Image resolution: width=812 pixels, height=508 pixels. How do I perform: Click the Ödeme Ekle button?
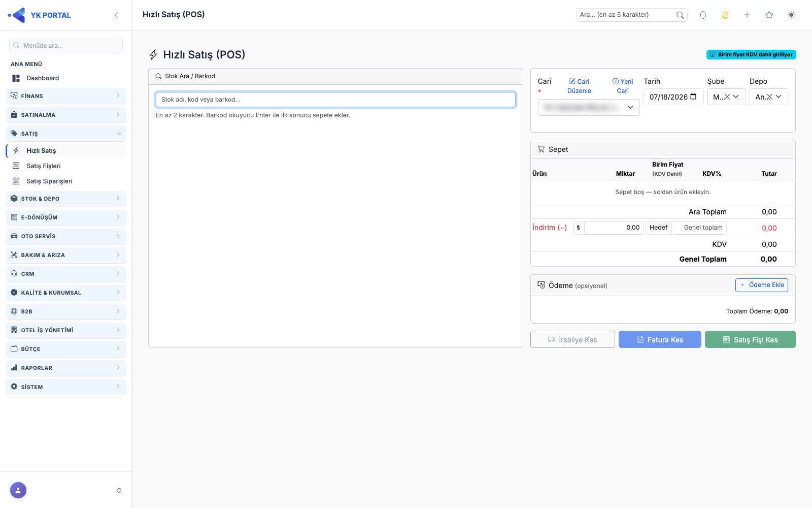[762, 285]
